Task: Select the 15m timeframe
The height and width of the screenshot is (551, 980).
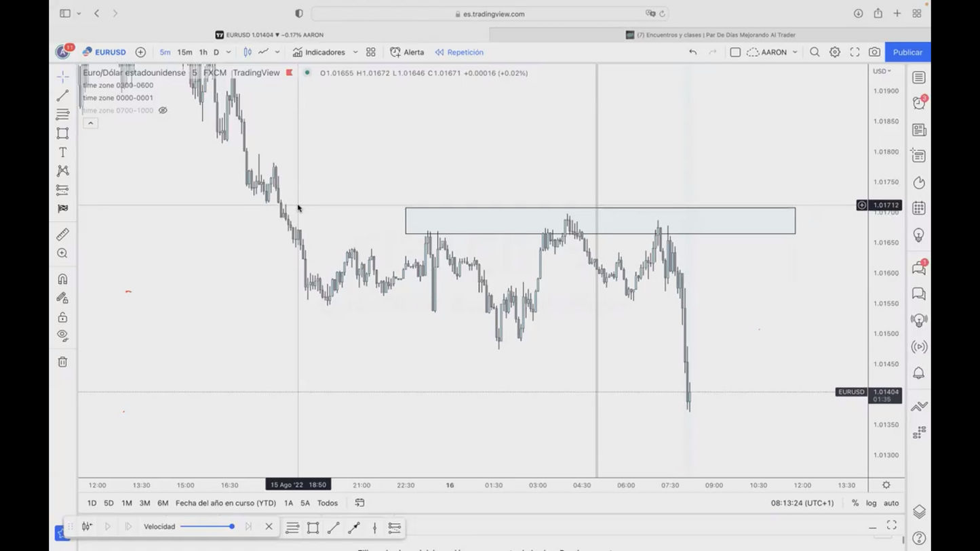Action: (184, 52)
